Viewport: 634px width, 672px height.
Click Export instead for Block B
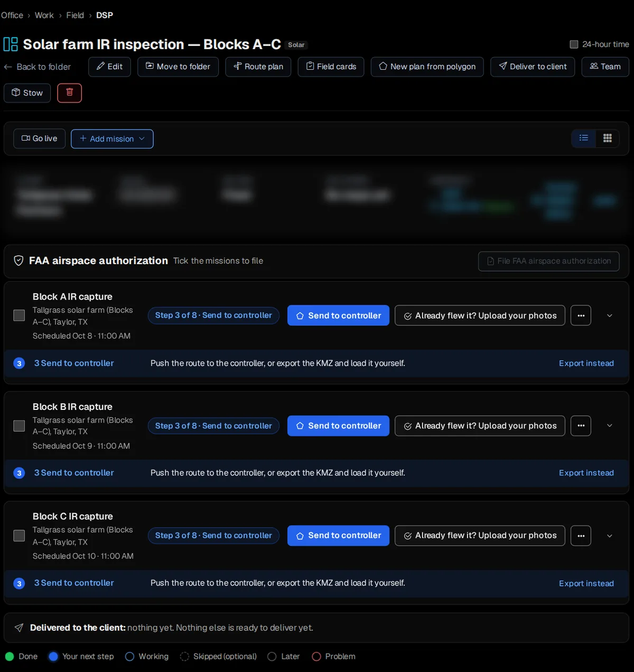click(586, 473)
